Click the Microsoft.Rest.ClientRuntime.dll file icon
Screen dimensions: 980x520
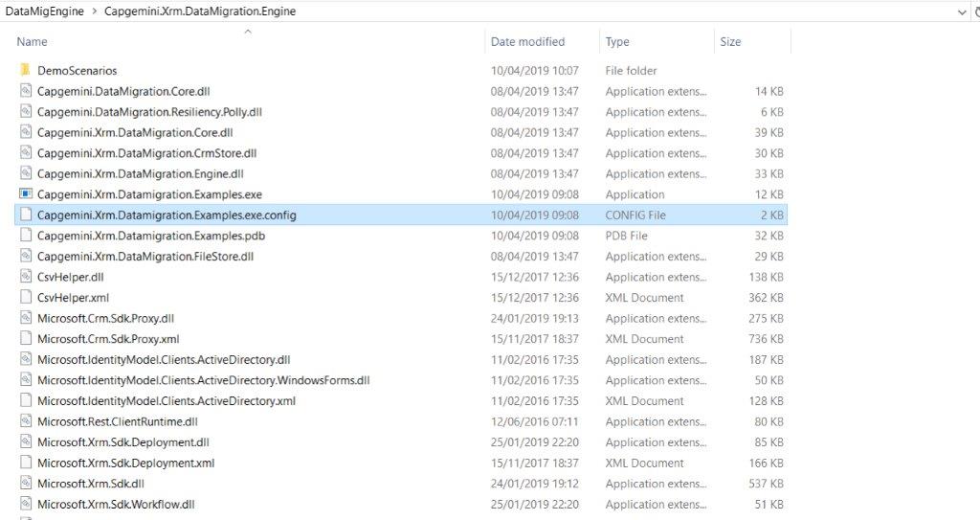[26, 421]
